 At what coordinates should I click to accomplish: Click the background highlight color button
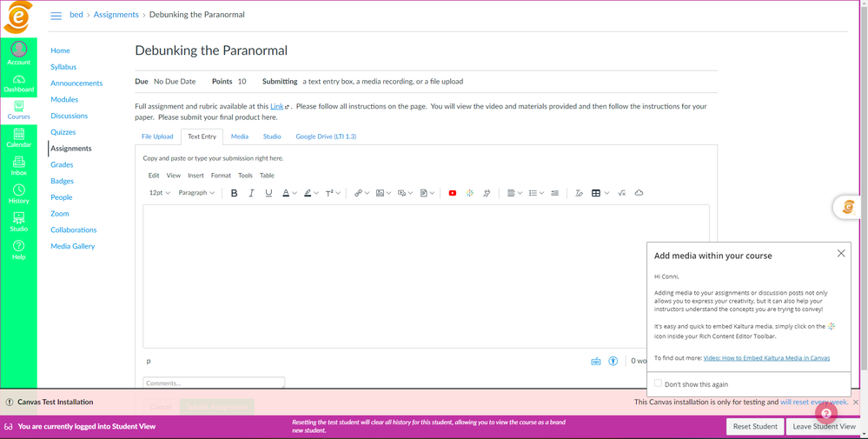pos(308,193)
